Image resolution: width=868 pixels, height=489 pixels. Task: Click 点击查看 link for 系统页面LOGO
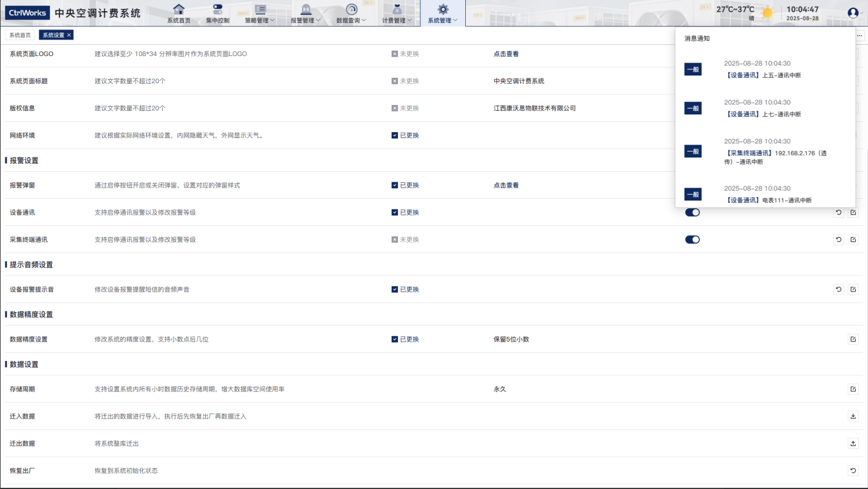point(506,54)
